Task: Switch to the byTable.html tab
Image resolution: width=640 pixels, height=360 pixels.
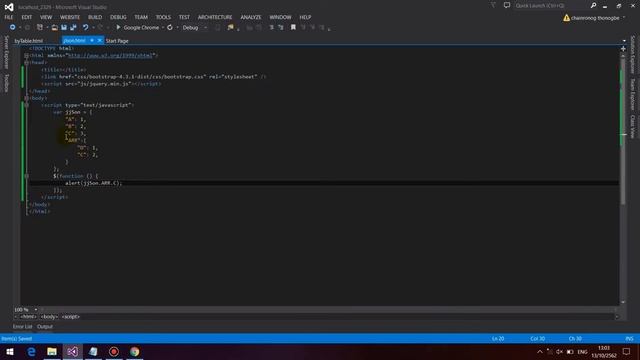Action: tap(29, 41)
